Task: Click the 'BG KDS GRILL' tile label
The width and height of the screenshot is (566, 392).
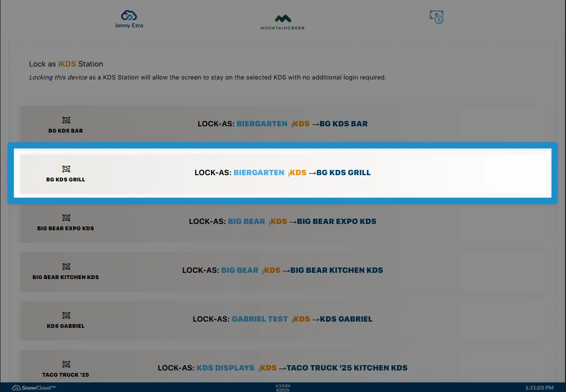Action: point(66,179)
